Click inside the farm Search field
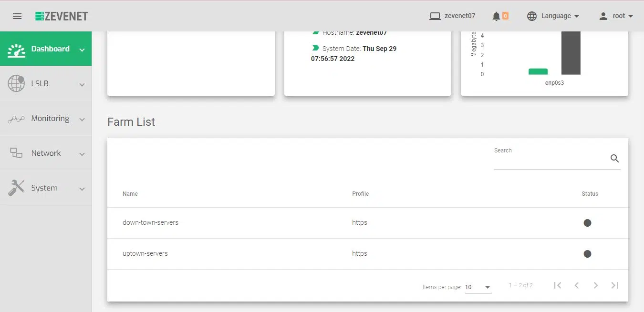Image resolution: width=644 pixels, height=312 pixels. coord(549,162)
